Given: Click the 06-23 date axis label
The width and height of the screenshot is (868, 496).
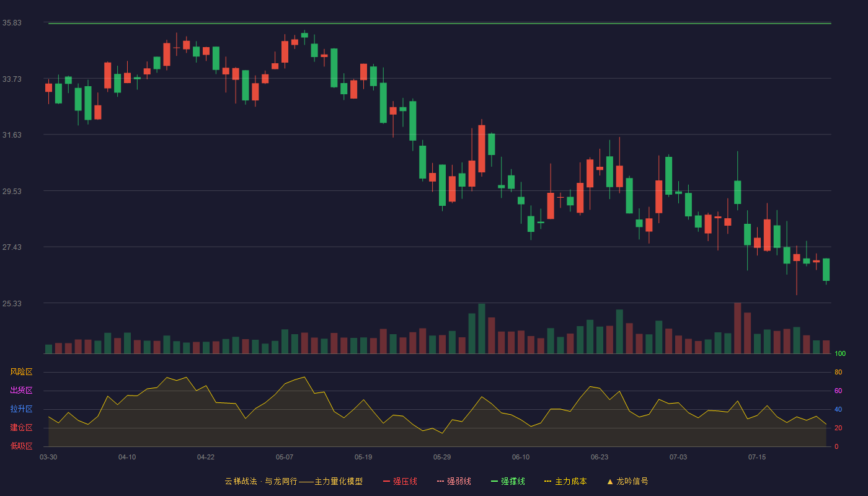Looking at the screenshot, I should click(x=600, y=457).
